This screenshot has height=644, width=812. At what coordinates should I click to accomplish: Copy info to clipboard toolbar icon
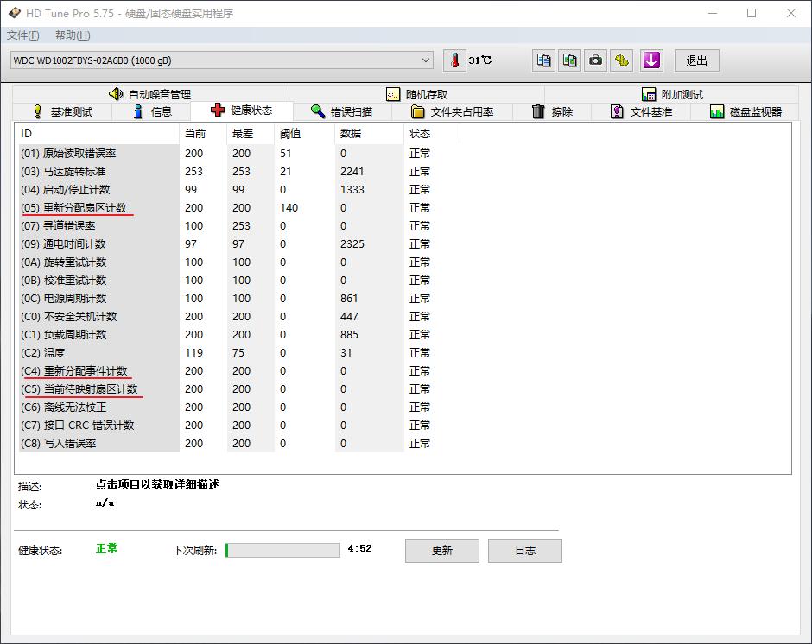pyautogui.click(x=543, y=60)
